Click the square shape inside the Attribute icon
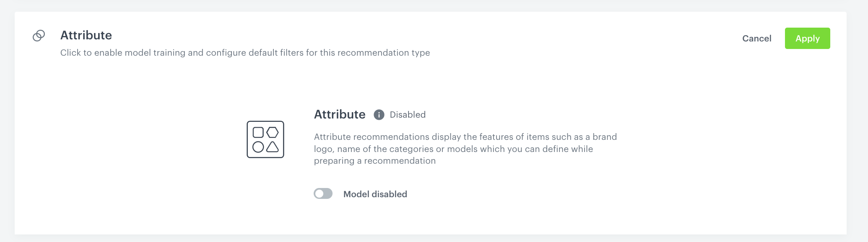The image size is (868, 242). tap(258, 132)
